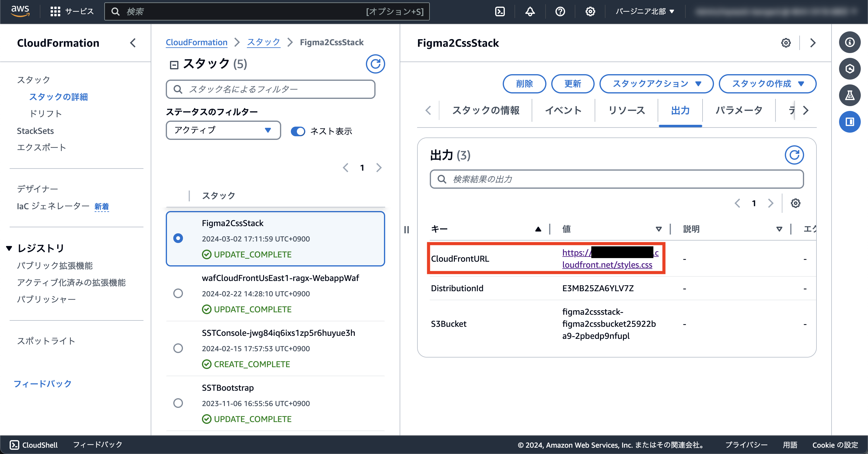Collapse the stacks panel with minus icon
Screen dimensions: 868x454
pos(174,65)
